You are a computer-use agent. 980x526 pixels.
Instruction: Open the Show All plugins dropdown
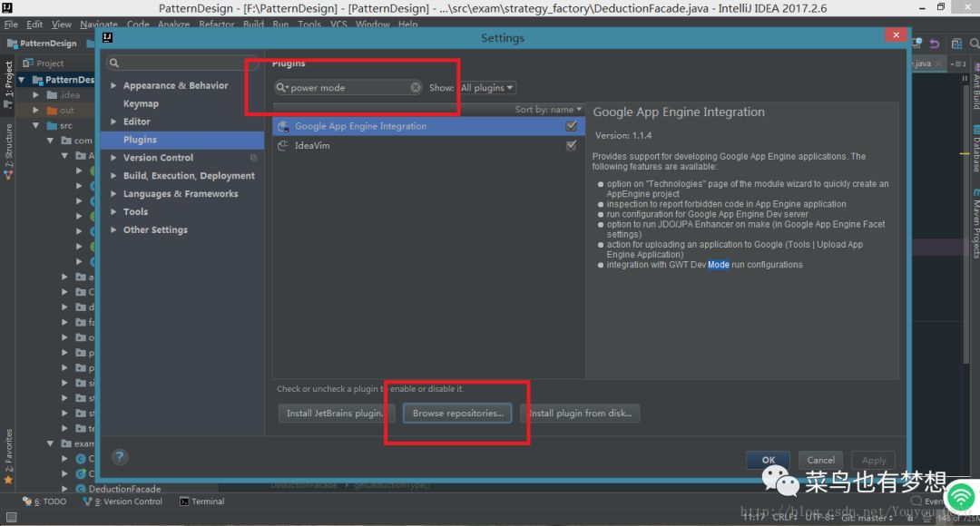pos(487,87)
